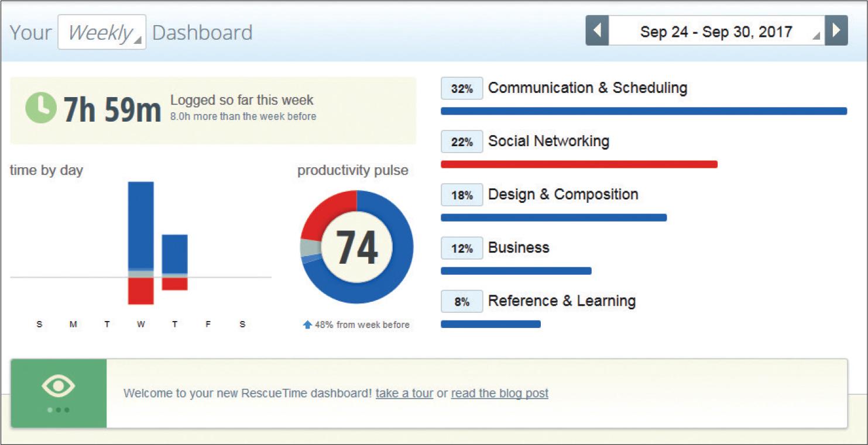The width and height of the screenshot is (868, 445).
Task: Select the Communication & Scheduling category
Action: (587, 88)
